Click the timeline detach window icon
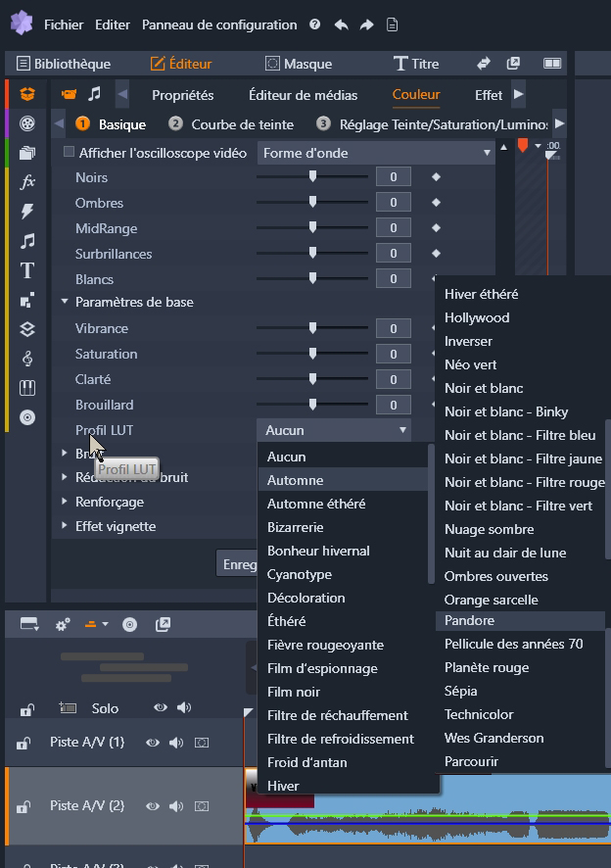Viewport: 611px width, 868px height. pos(163,624)
